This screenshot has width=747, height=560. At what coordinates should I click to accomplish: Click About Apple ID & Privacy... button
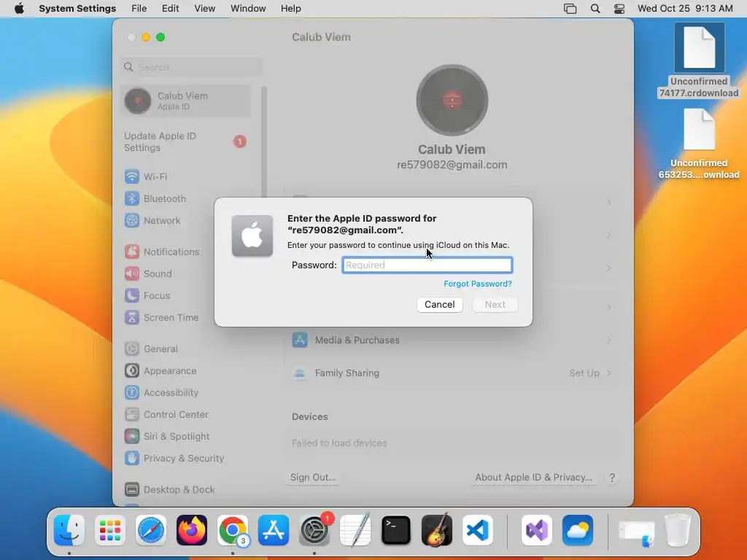coord(533,477)
